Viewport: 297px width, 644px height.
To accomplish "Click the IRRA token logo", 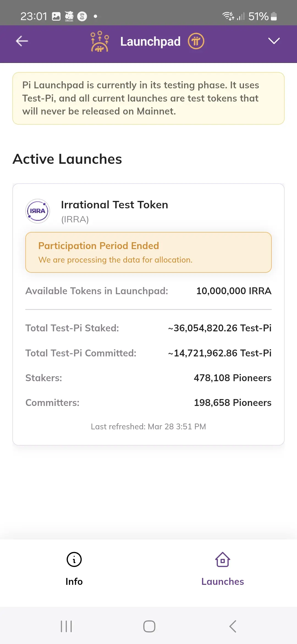I will pyautogui.click(x=38, y=211).
